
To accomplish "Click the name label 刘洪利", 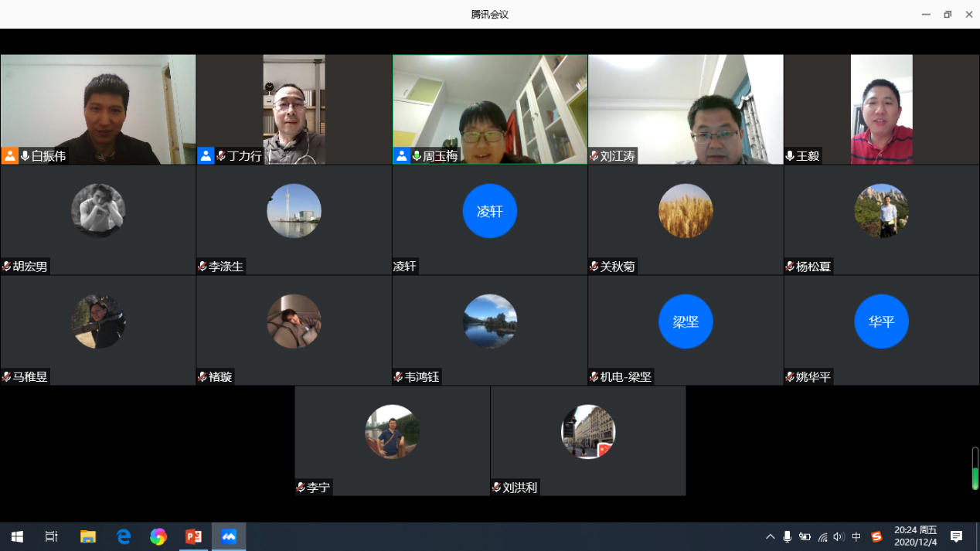I will coord(520,488).
